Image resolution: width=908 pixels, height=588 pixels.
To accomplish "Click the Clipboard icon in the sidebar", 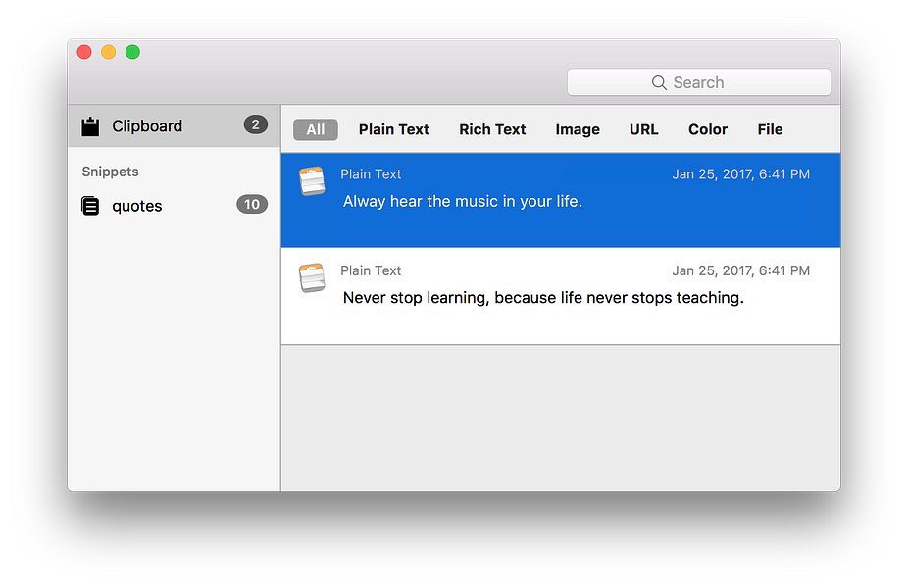I will (90, 126).
